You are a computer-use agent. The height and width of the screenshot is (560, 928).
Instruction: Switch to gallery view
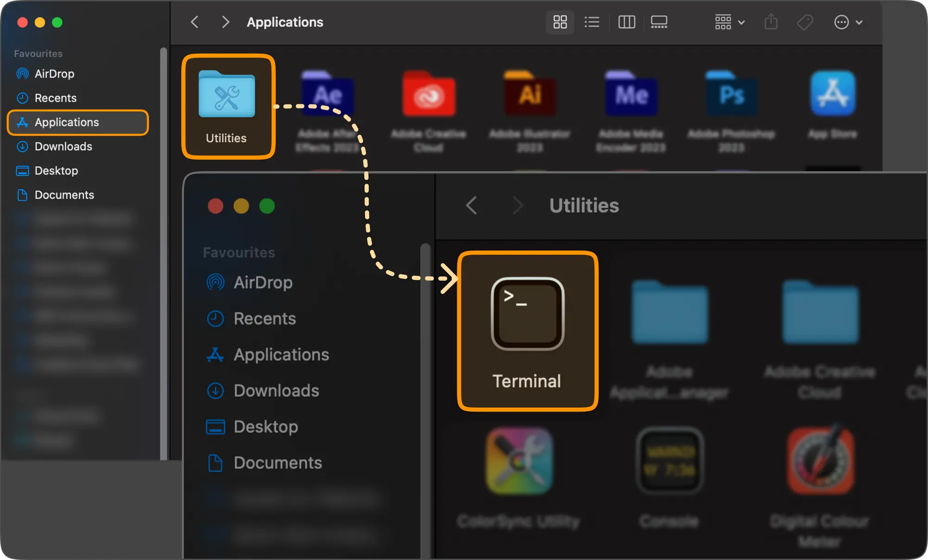click(659, 22)
